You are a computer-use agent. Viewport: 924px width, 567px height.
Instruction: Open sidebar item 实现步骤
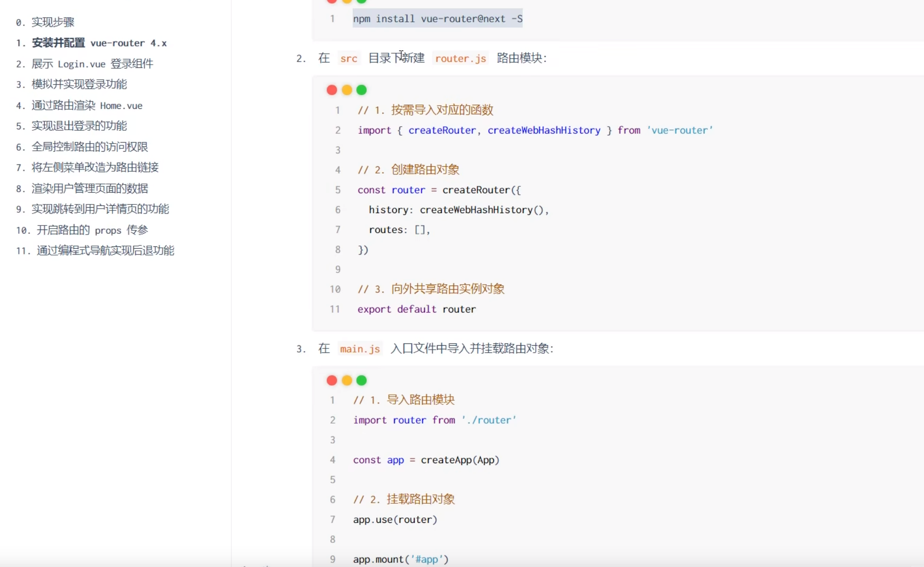tap(52, 22)
